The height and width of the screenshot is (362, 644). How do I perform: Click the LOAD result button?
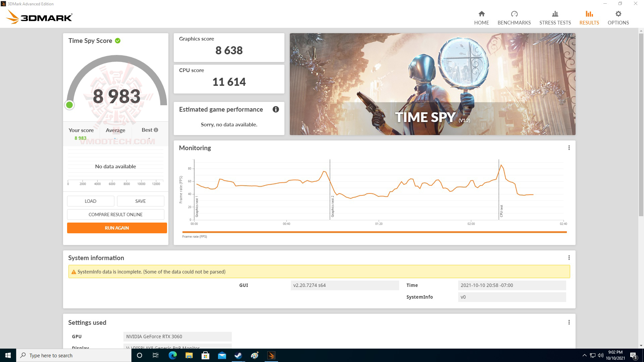[x=90, y=201]
